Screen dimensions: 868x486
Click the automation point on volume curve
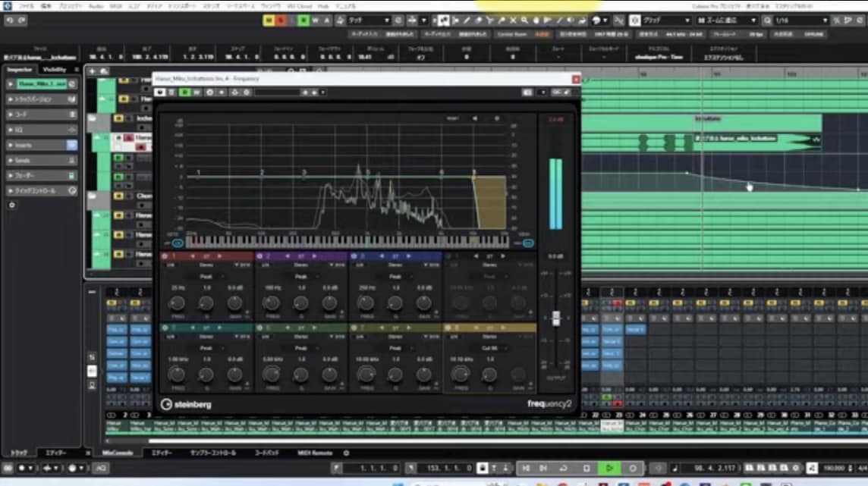tap(687, 173)
